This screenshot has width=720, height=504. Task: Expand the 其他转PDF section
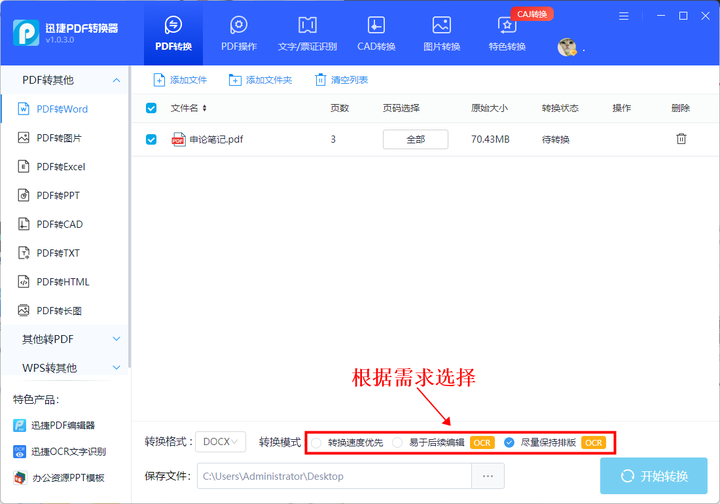pos(66,340)
